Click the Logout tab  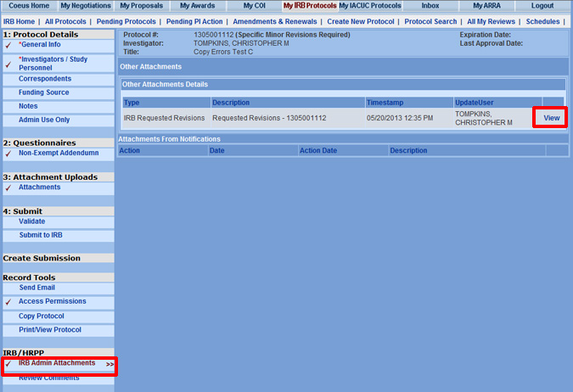(542, 6)
